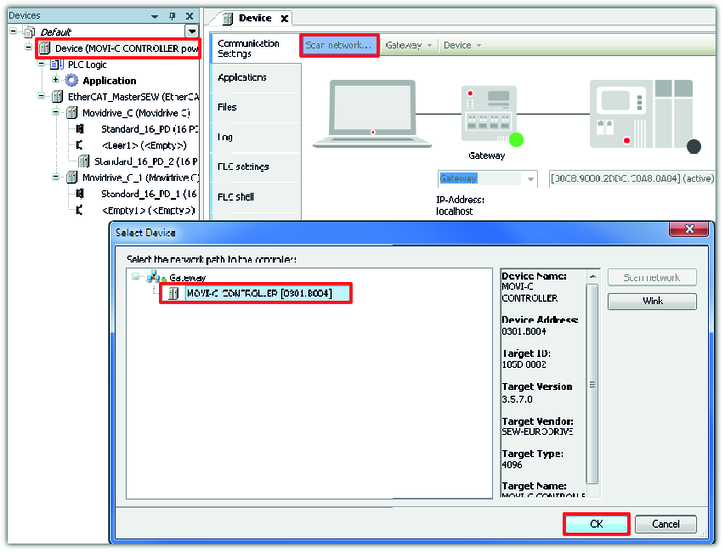
Task: Click the PLC Logic icon in the tree
Action: tap(56, 65)
